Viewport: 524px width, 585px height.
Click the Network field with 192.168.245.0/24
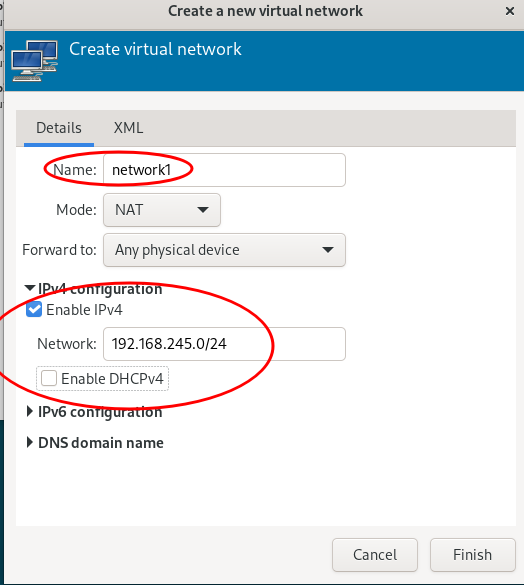[224, 344]
